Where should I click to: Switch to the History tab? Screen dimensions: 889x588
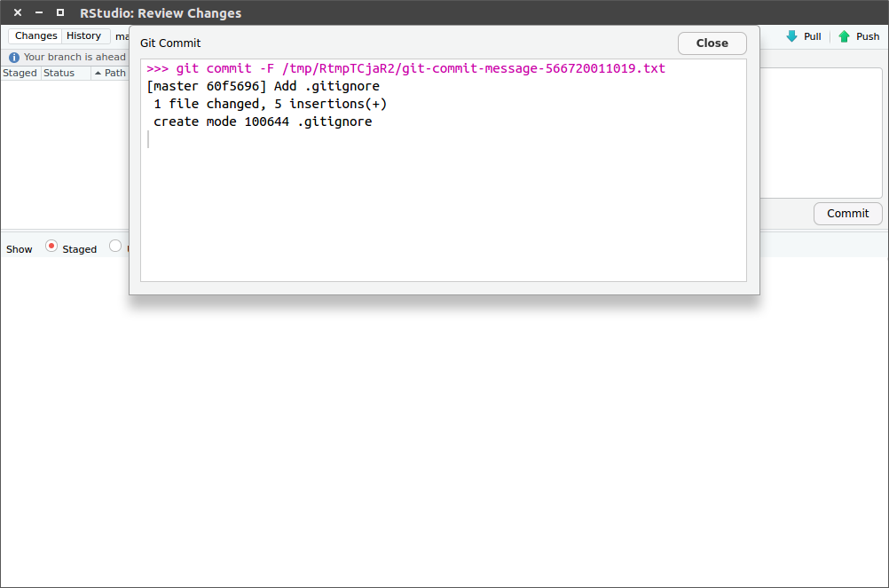(x=84, y=35)
